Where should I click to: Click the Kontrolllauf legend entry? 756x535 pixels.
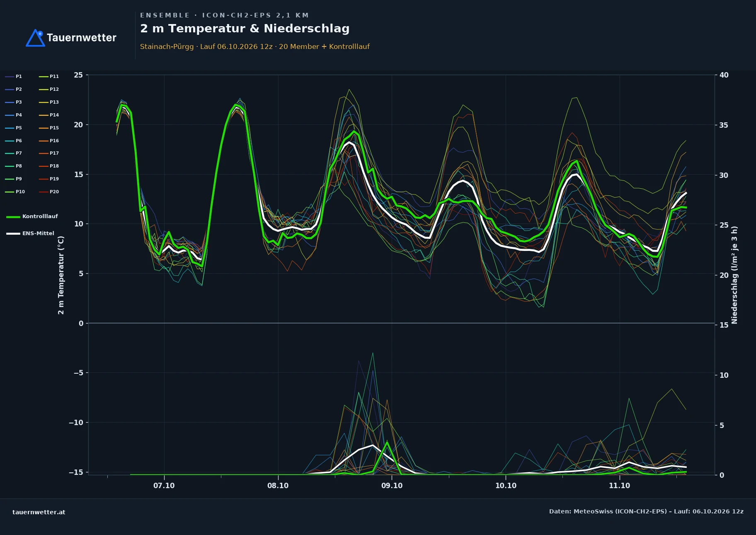(32, 216)
